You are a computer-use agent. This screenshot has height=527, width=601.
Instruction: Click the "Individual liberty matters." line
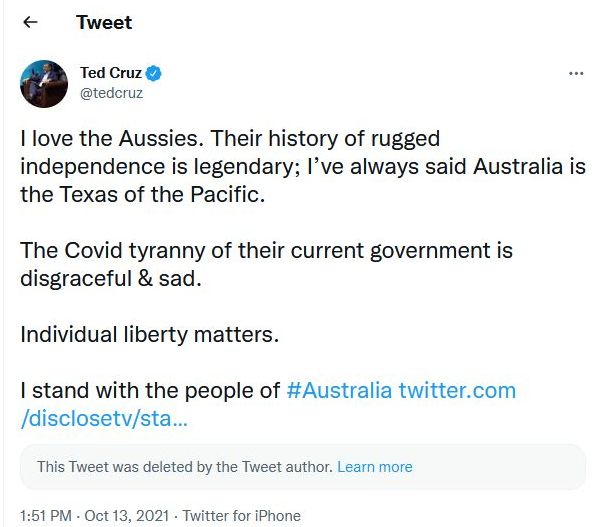click(149, 334)
